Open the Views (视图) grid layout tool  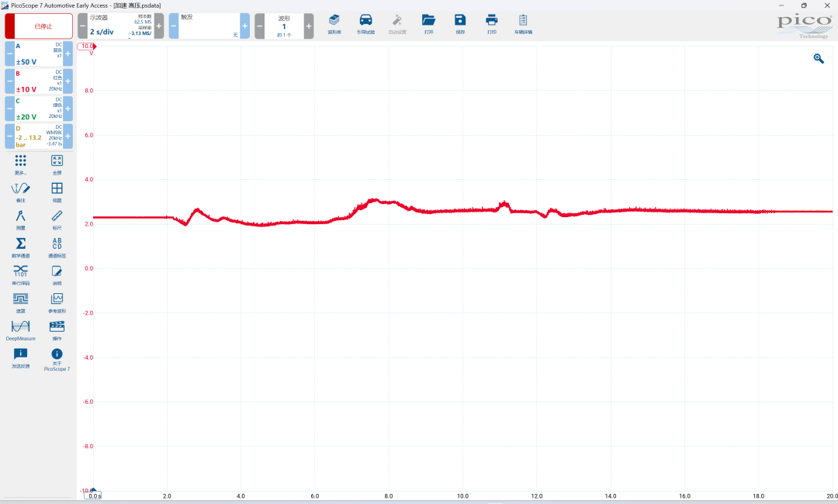click(57, 192)
